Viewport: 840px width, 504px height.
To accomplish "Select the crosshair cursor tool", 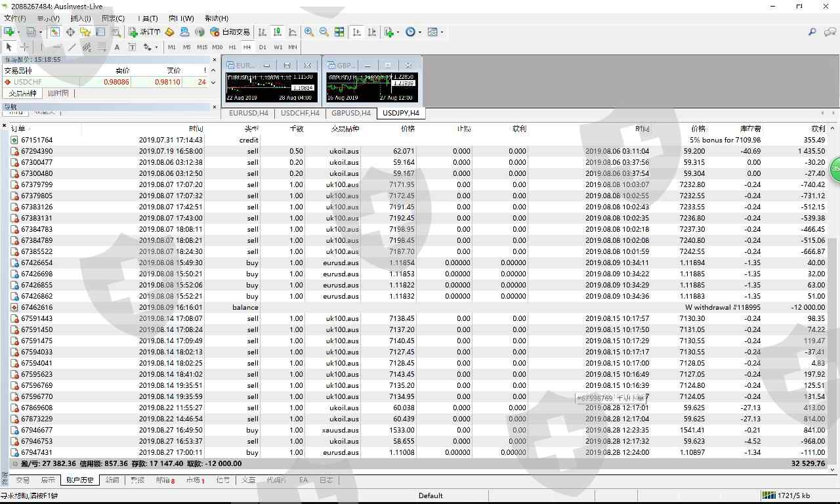I will (x=24, y=47).
